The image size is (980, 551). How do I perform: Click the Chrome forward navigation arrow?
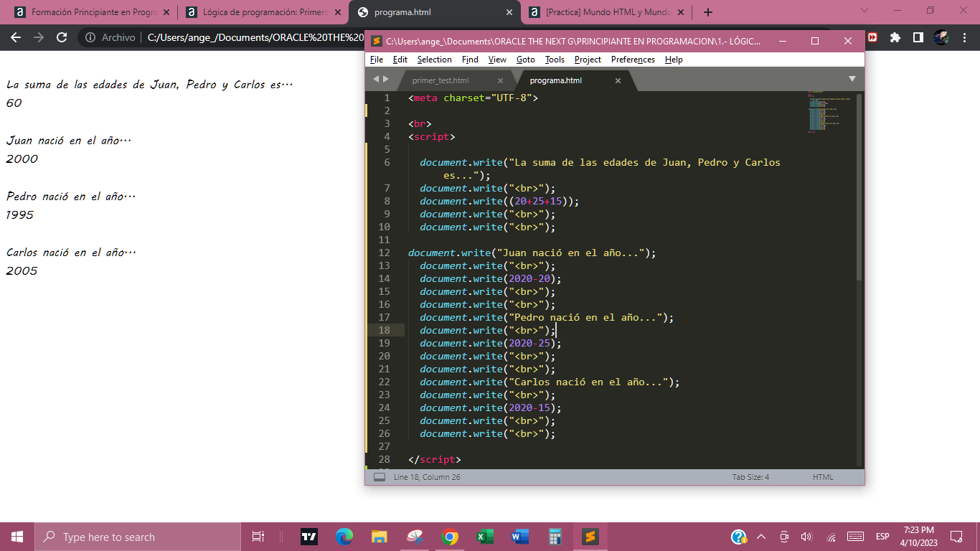(39, 37)
